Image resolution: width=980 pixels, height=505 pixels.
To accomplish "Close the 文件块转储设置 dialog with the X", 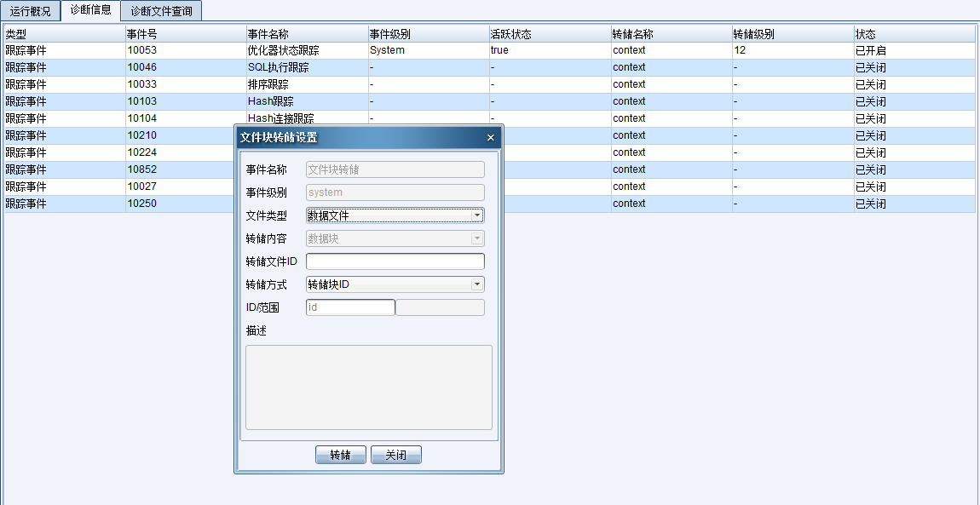I will click(x=490, y=137).
